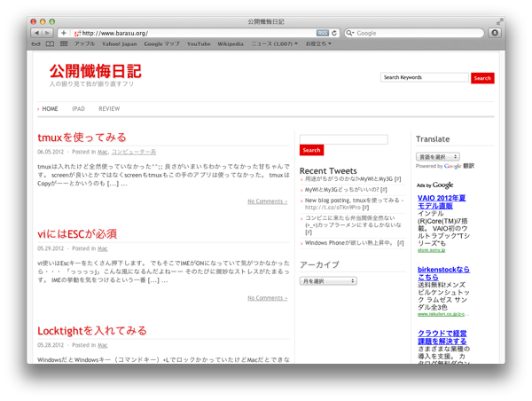Open the YouTube bookmark
The image size is (532, 401).
[199, 43]
